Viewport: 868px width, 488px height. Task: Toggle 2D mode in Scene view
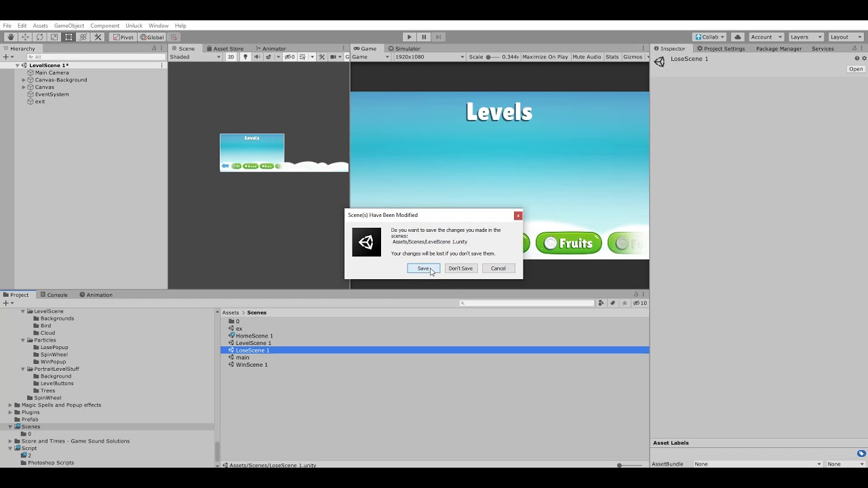pyautogui.click(x=231, y=57)
